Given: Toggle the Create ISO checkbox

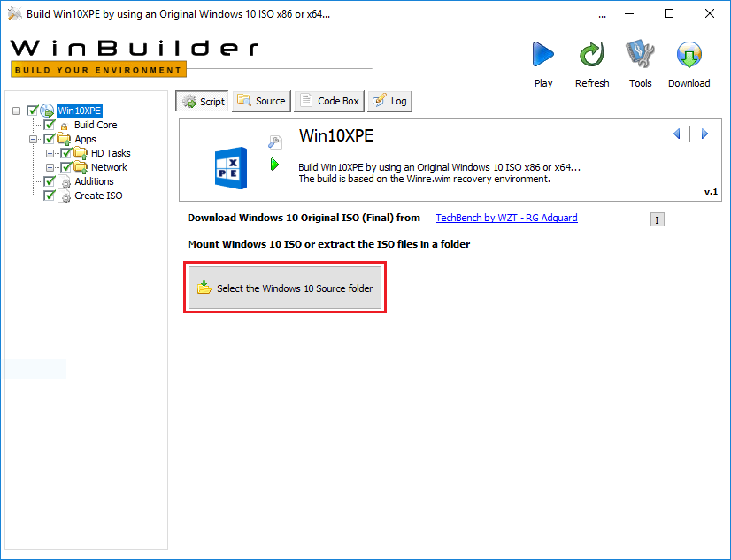Looking at the screenshot, I should [50, 196].
